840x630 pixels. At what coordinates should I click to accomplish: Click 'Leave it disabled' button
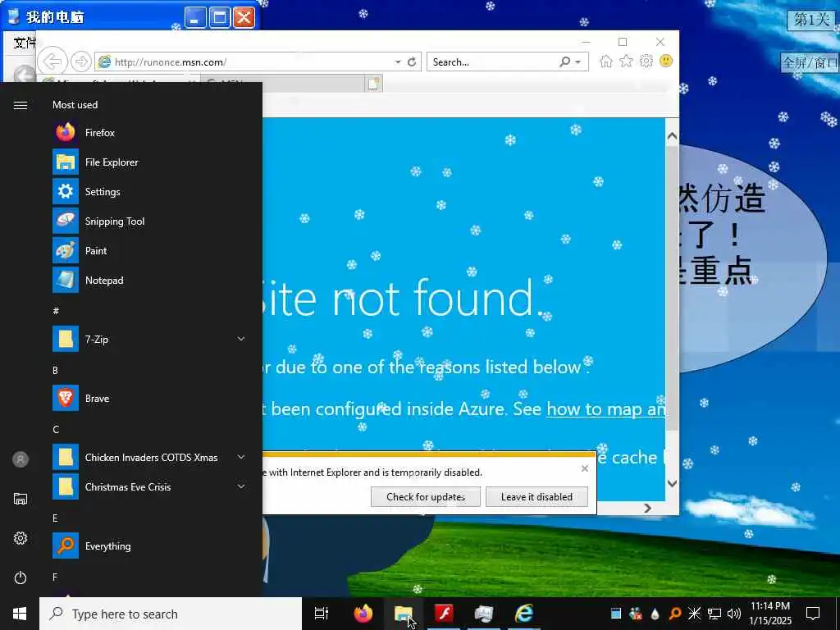[x=536, y=496]
